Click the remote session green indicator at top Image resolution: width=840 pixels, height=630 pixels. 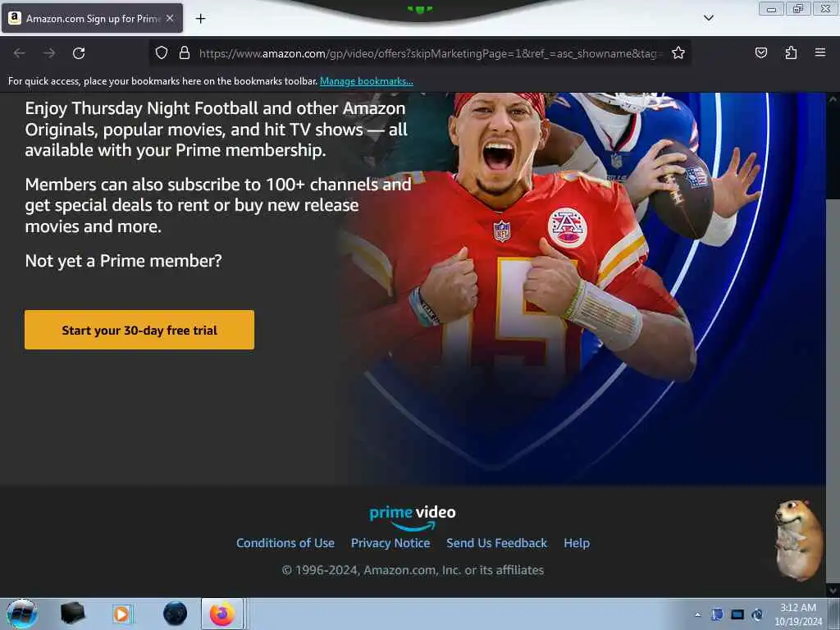coord(419,9)
